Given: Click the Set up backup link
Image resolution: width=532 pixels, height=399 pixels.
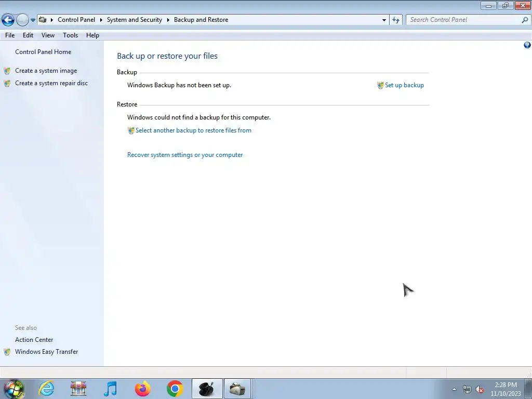Looking at the screenshot, I should click(404, 85).
